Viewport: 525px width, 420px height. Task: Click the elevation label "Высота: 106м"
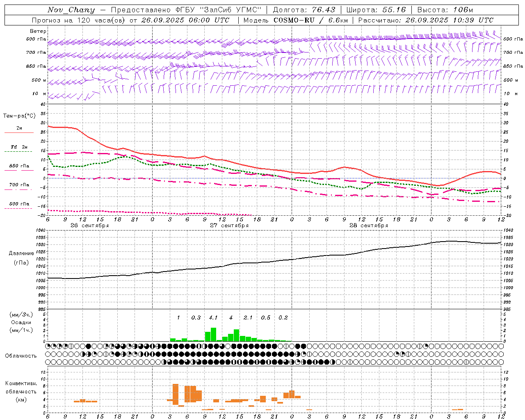(x=445, y=10)
